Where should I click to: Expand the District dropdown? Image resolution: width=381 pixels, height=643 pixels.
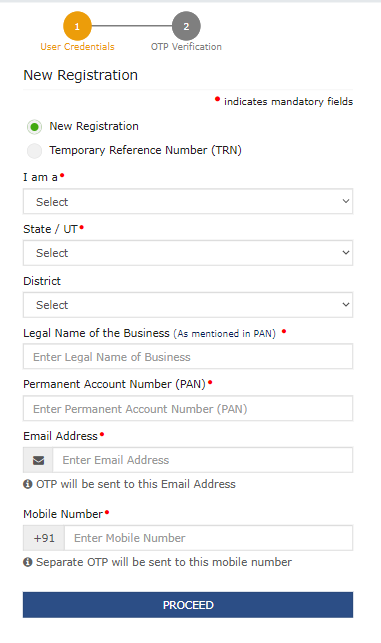[188, 305]
